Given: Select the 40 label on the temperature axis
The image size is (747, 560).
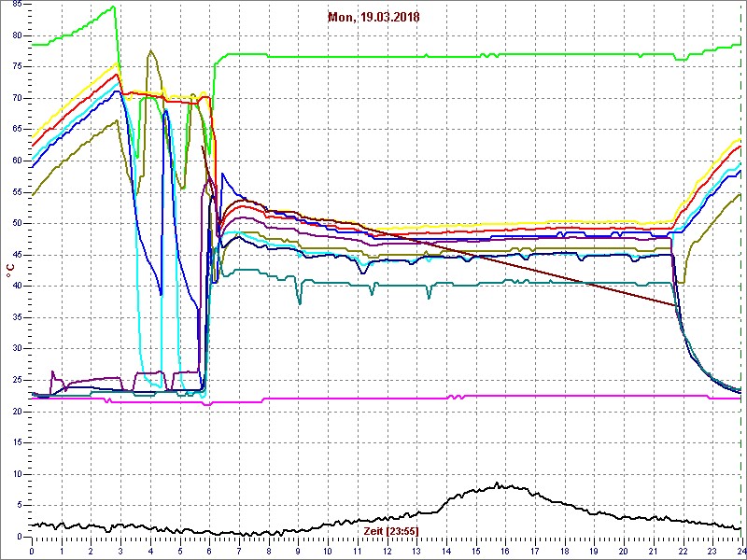Looking at the screenshot, I should coord(17,286).
